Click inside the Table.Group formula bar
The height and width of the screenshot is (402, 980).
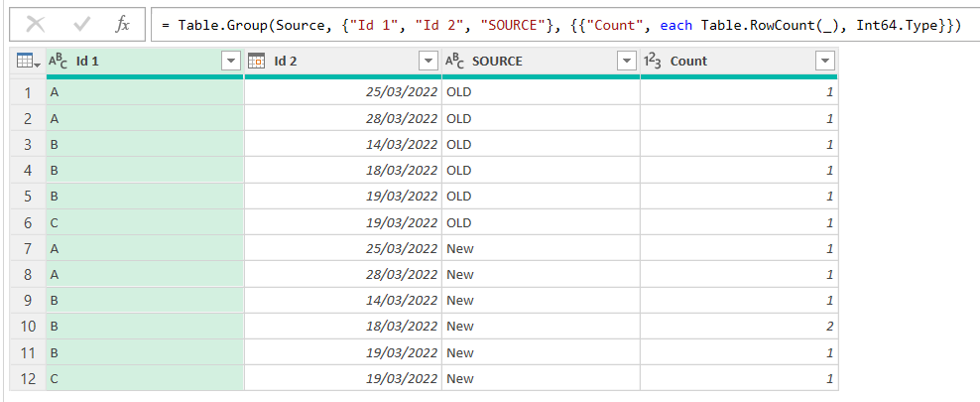[x=565, y=24]
